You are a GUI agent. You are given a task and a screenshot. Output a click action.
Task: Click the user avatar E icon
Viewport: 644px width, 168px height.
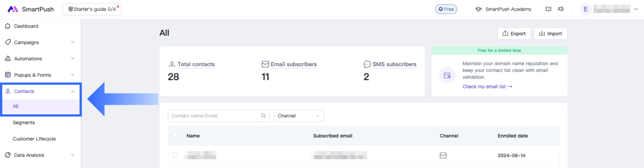(585, 9)
